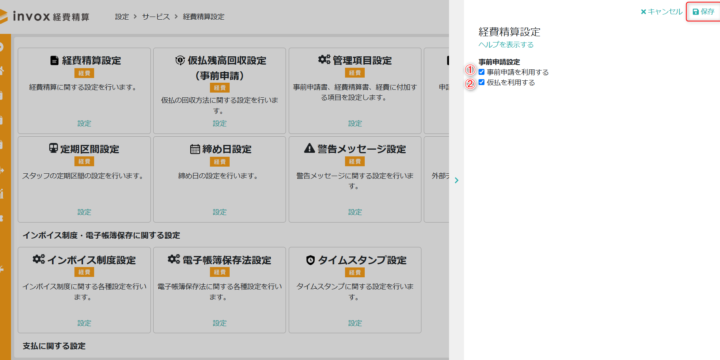Click the サービス breadcrumb item
Screen dimensions: 720x360
pos(156,17)
